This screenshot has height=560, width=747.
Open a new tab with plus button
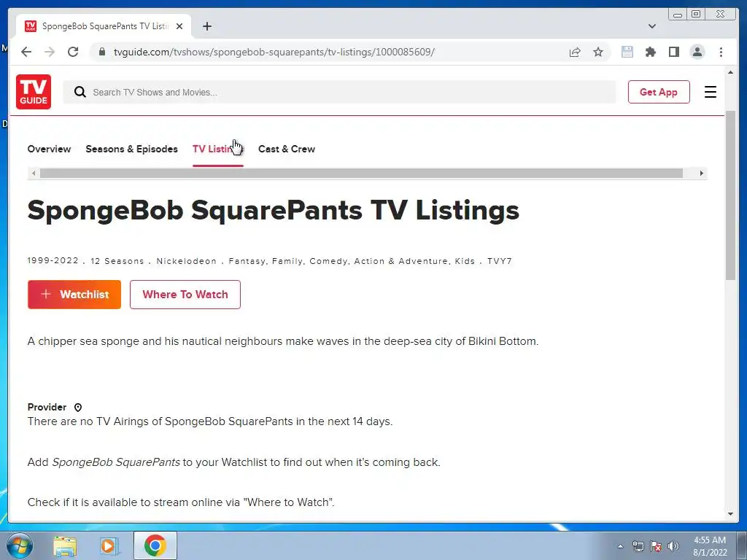[x=206, y=26]
